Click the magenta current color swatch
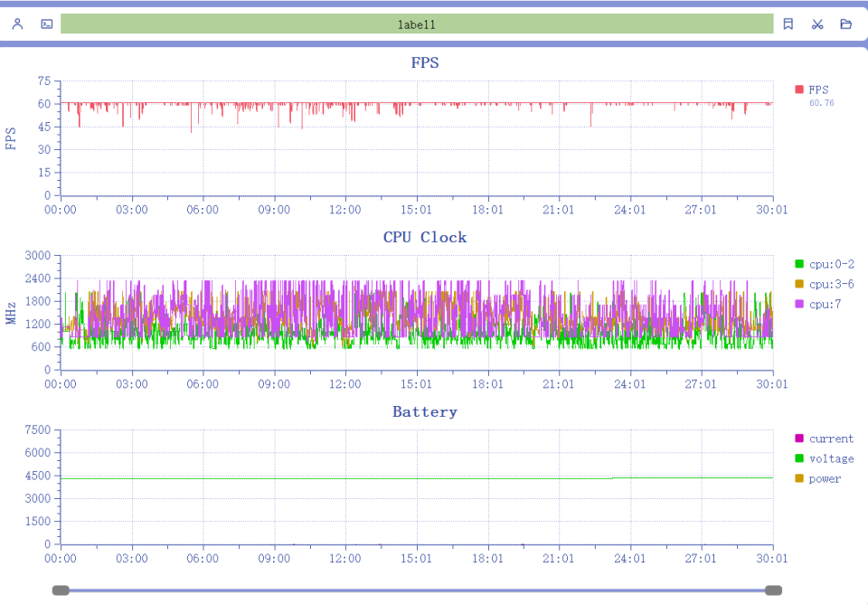 coord(799,438)
